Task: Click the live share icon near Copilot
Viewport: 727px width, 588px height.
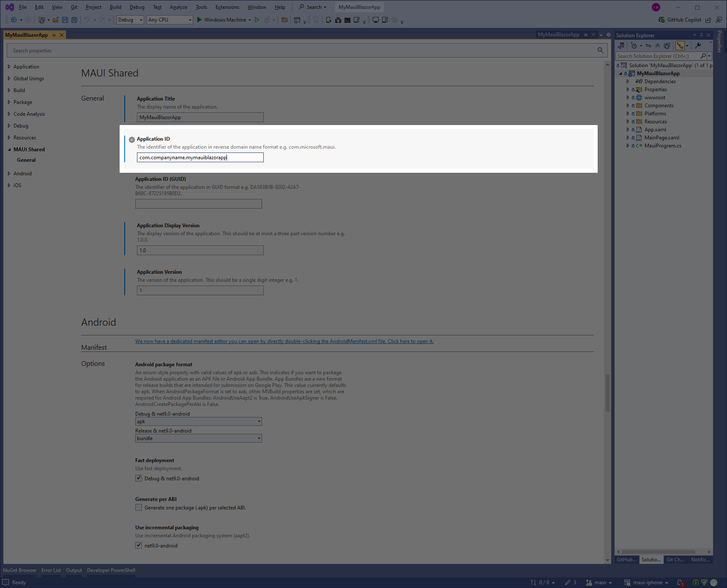Action: coord(708,20)
